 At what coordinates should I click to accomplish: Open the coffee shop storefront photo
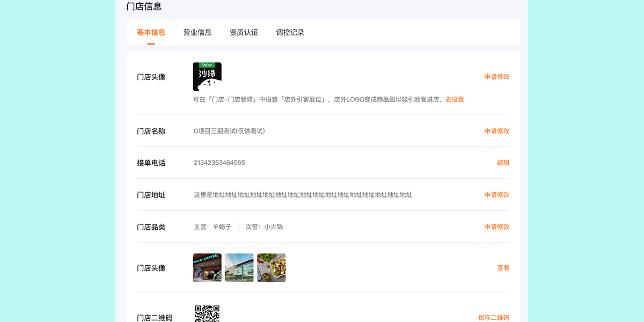[207, 268]
